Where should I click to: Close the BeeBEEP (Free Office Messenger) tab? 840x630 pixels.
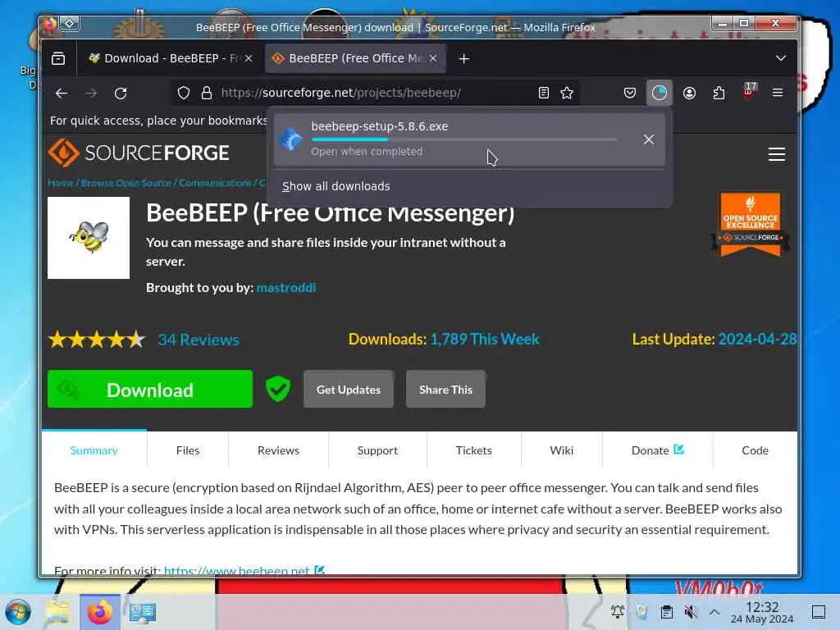point(433,58)
